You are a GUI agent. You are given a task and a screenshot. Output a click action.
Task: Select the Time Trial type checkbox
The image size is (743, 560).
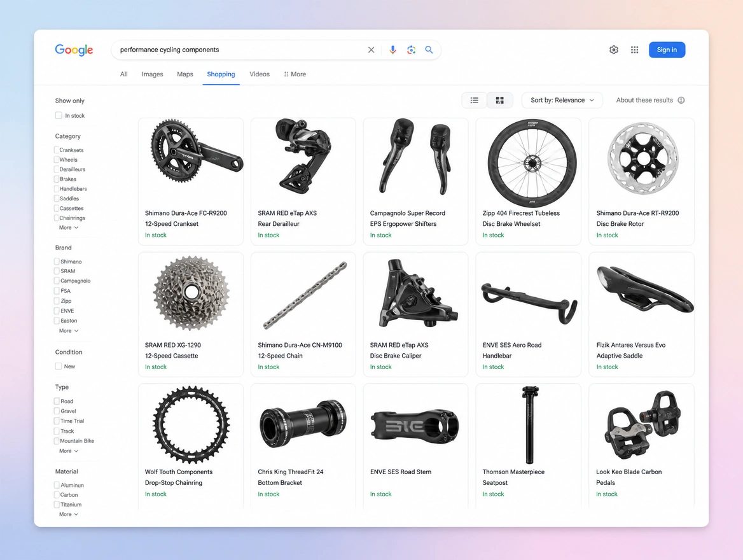pyautogui.click(x=57, y=421)
